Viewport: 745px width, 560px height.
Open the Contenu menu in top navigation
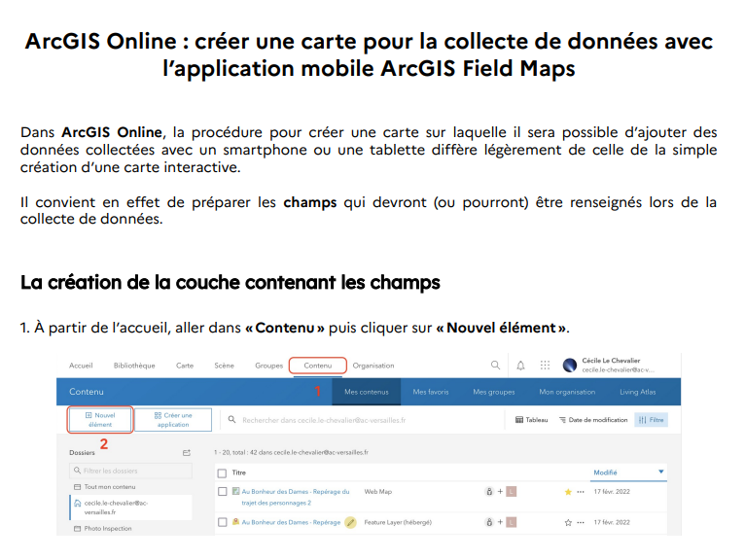point(317,366)
